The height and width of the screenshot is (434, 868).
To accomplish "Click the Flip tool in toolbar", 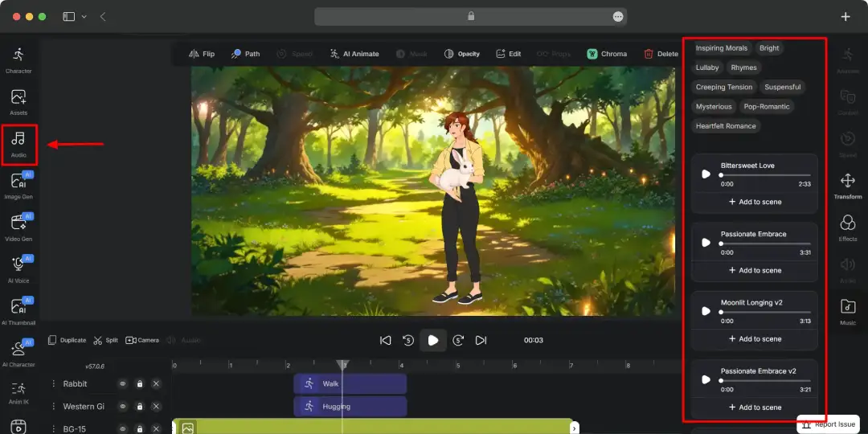I will (x=202, y=54).
